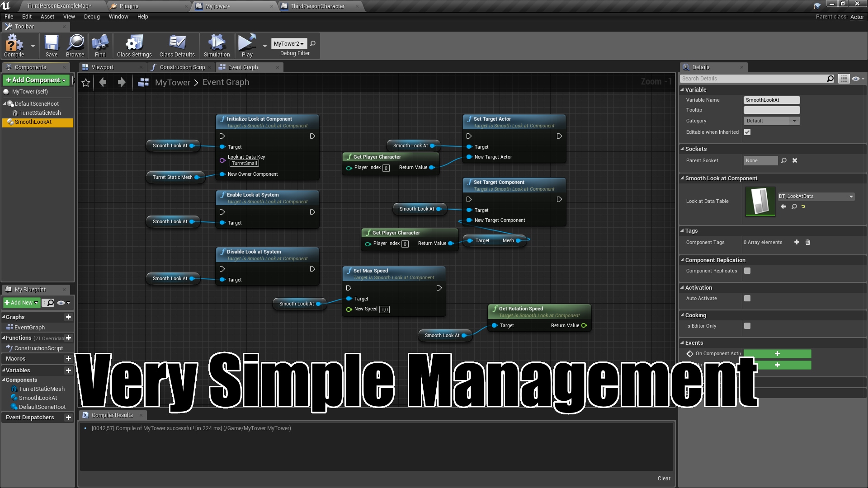This screenshot has width=868, height=488.
Task: Enable the Component Replicates checkbox
Action: (747, 271)
